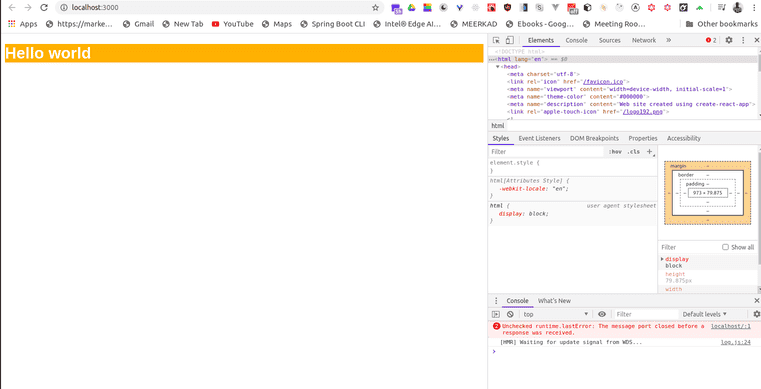Click the React devtools extension icon
Viewport: 761px width, 389px height.
pyautogui.click(x=476, y=7)
